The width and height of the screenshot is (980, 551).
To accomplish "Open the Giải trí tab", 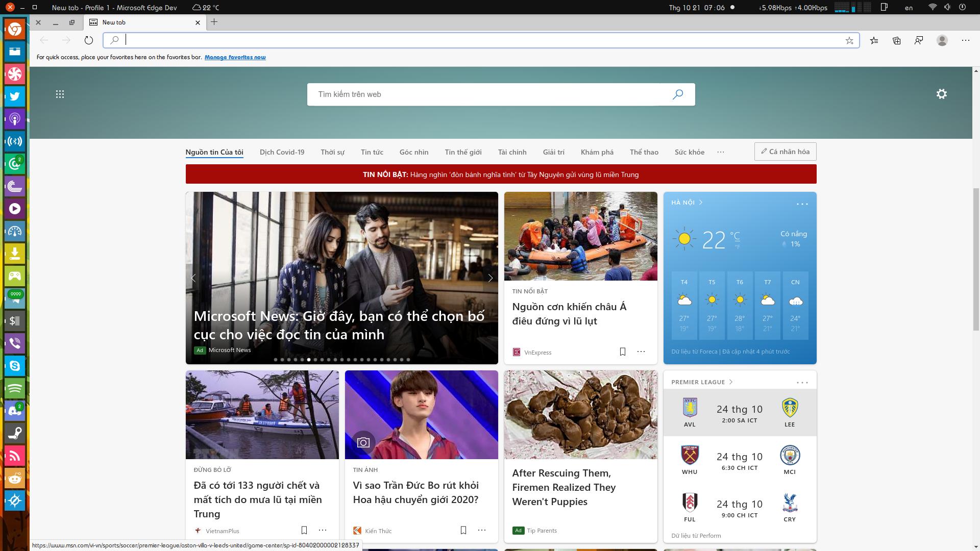I will [x=553, y=152].
